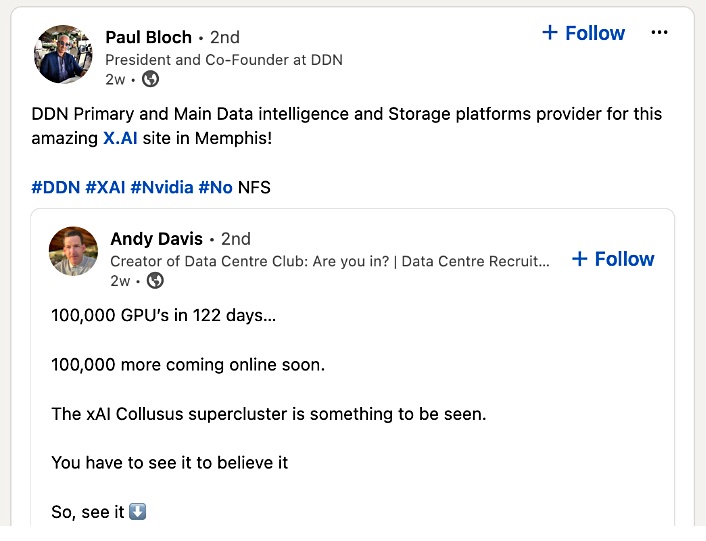Click '100,000 GPU's in 122 days' text
Screen dimensions: 706x541
(x=163, y=315)
